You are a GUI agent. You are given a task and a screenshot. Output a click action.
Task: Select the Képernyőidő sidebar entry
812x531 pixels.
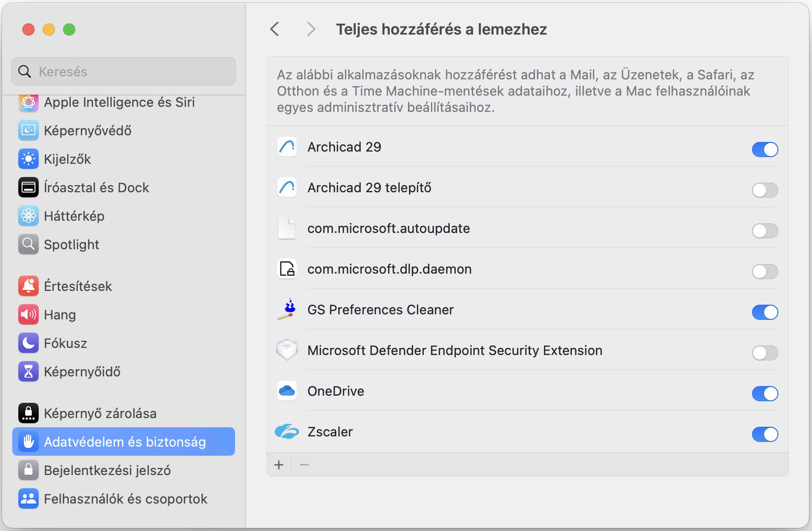click(124, 372)
